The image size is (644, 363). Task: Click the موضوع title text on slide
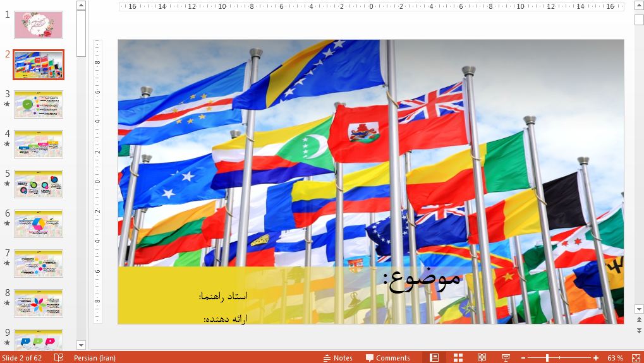[422, 279]
